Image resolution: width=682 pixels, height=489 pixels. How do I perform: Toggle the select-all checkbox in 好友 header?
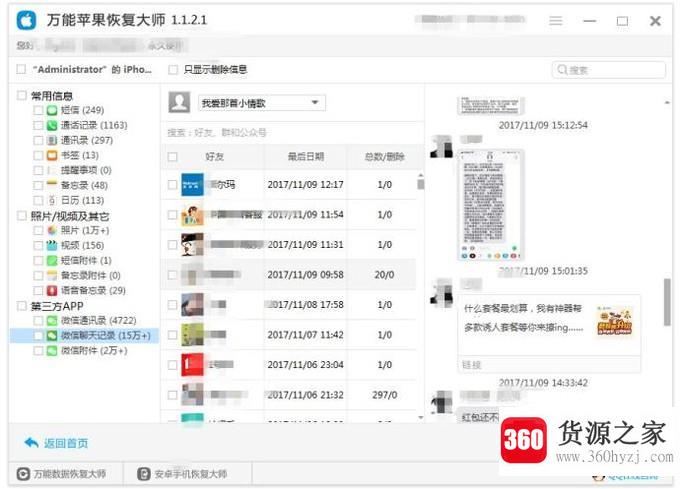(x=173, y=157)
